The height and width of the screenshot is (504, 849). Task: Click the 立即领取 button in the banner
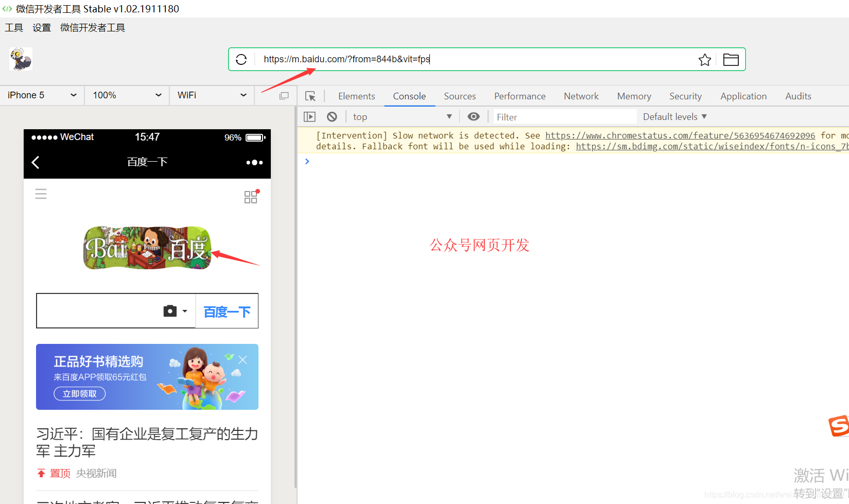pyautogui.click(x=79, y=393)
